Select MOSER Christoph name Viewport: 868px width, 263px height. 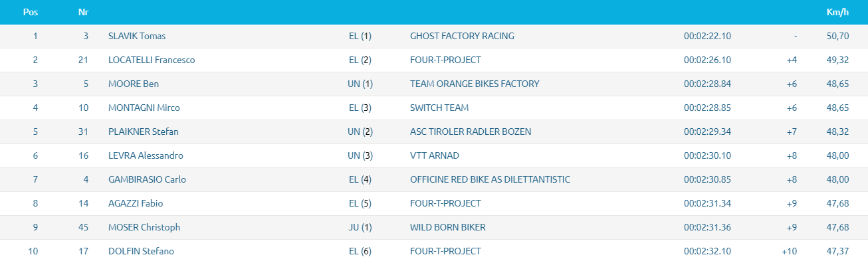tap(144, 227)
